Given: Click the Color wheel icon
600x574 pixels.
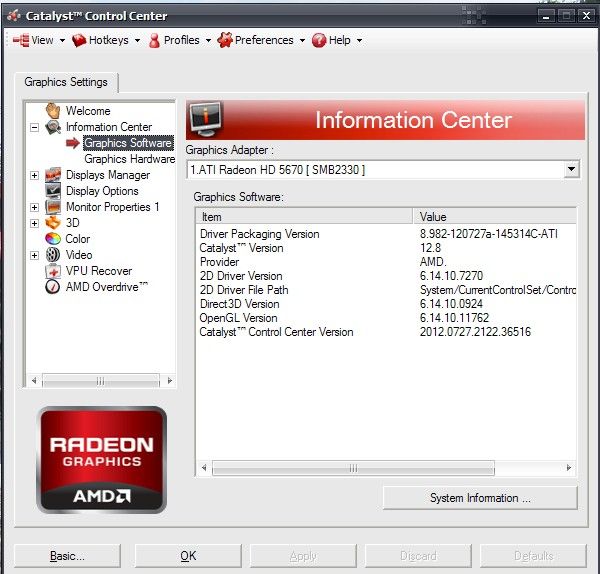Looking at the screenshot, I should point(53,239).
